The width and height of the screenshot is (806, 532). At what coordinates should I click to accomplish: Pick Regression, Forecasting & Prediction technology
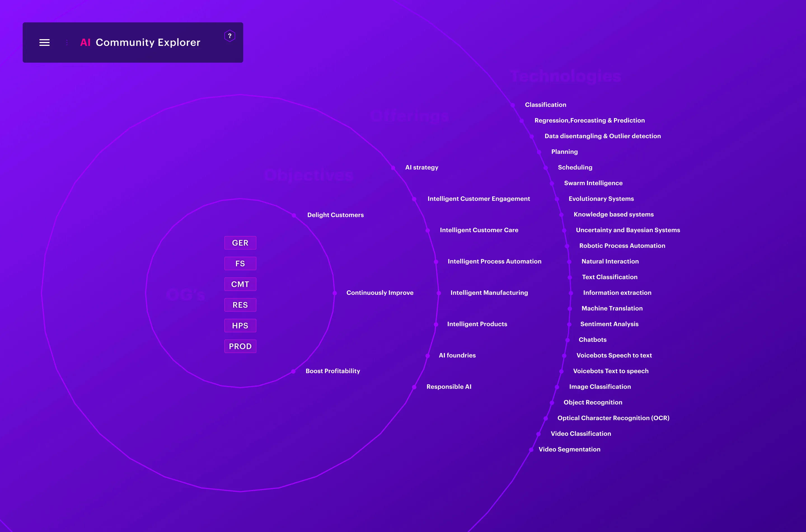589,121
